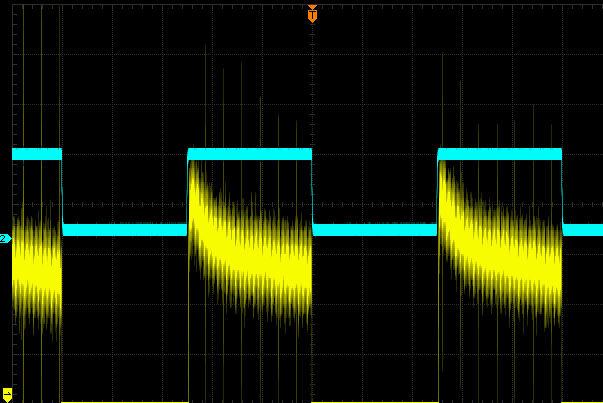
Task: Click yellow flat baseline at bottom right corner
Action: pyautogui.click(x=583, y=401)
